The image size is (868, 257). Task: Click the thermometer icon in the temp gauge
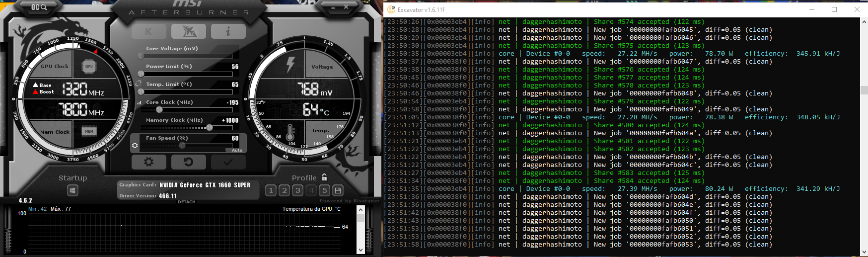290,131
